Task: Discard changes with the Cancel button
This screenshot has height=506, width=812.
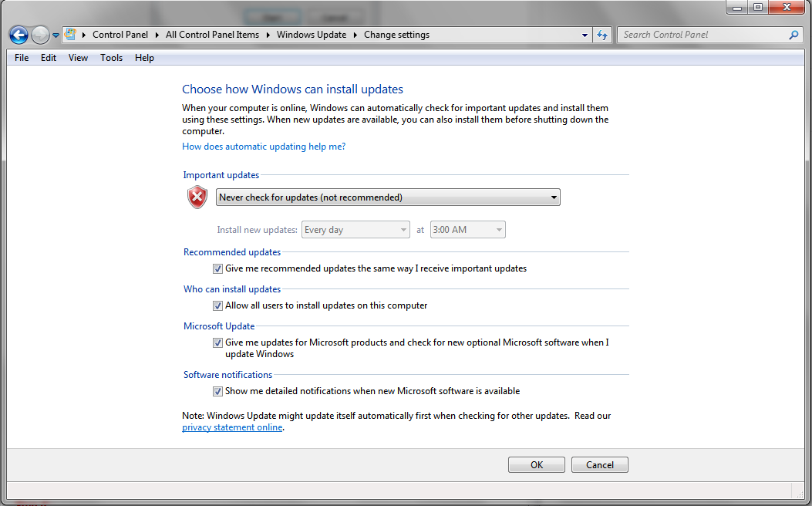Action: [x=600, y=464]
